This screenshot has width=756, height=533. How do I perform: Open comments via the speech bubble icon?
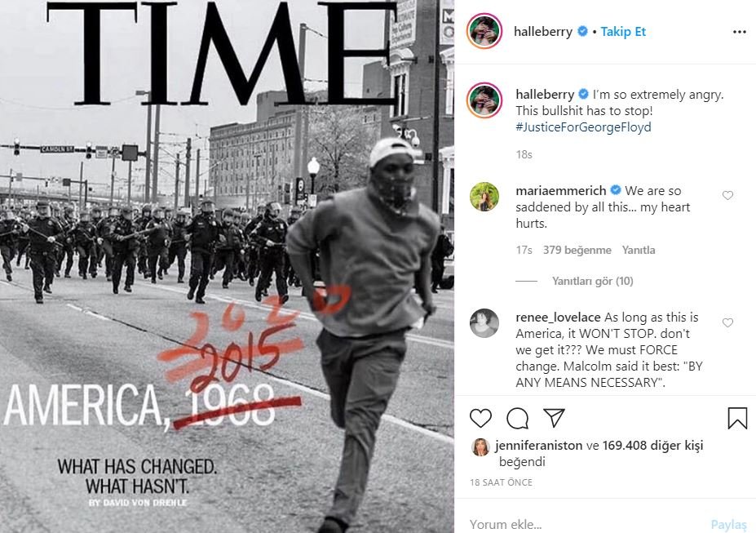click(x=517, y=418)
